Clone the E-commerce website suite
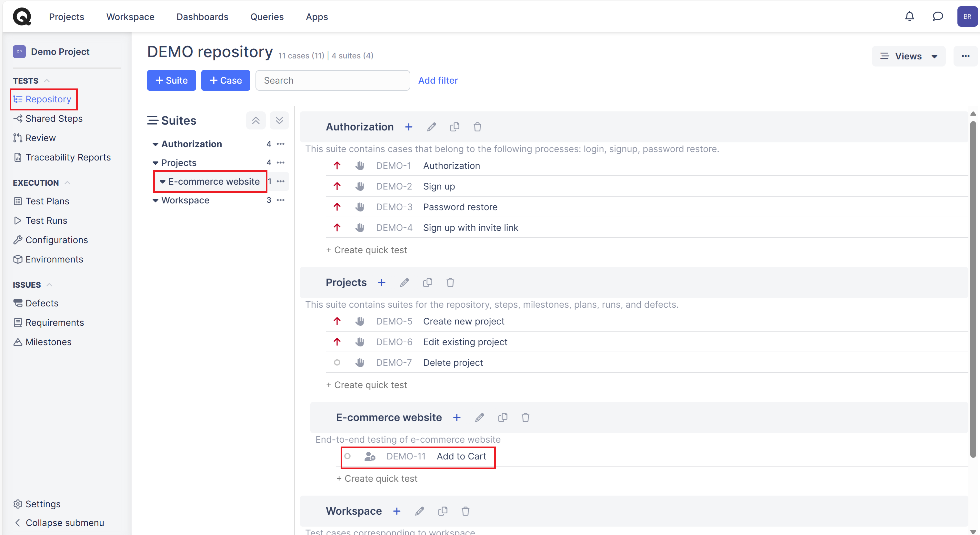This screenshot has height=535, width=980. (503, 417)
